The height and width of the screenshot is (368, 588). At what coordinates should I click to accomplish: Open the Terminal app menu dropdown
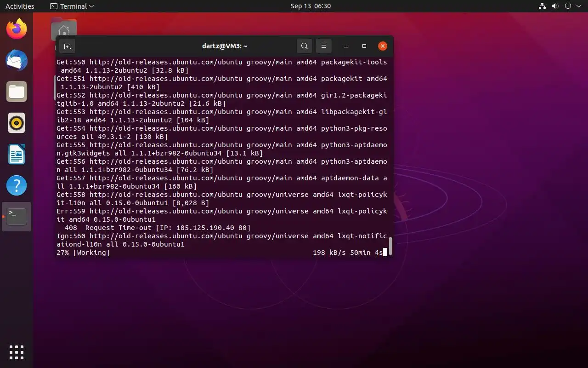[x=72, y=6]
